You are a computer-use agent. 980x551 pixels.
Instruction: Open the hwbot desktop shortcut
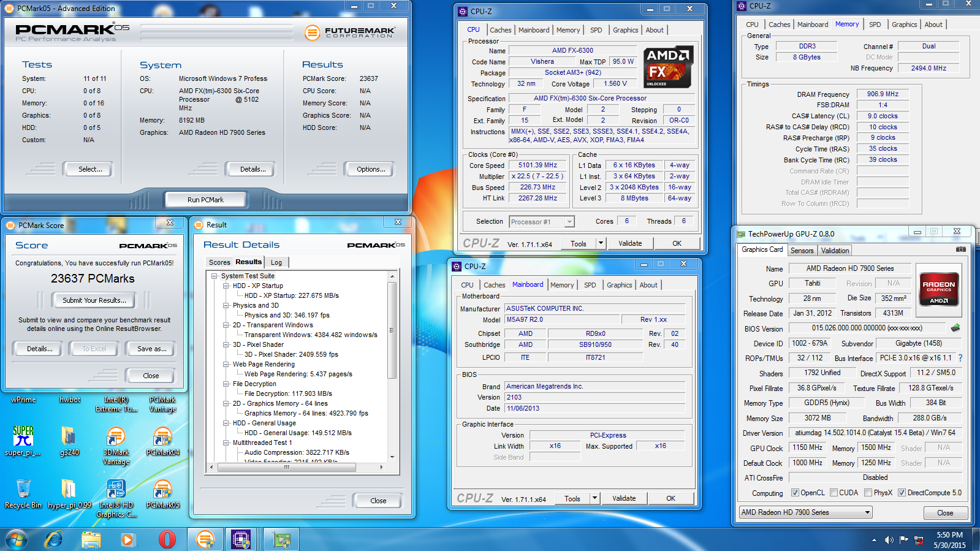point(70,400)
